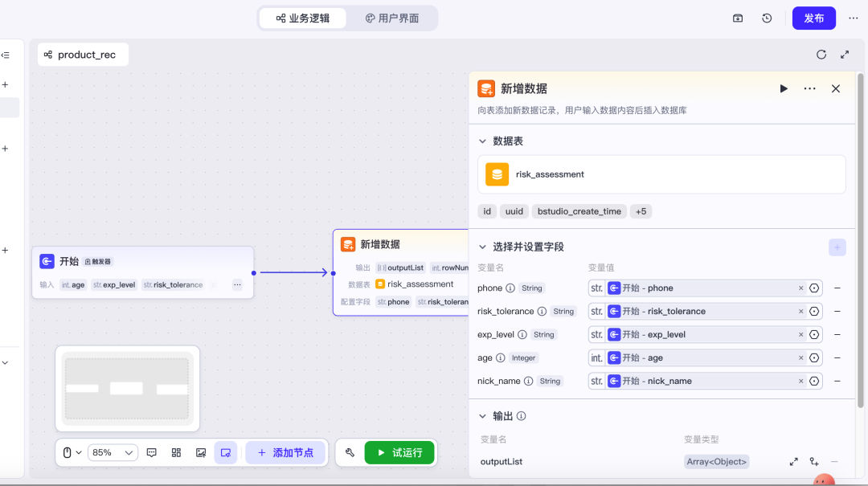
Task: Click the 开始 - phone value field
Action: 705,288
